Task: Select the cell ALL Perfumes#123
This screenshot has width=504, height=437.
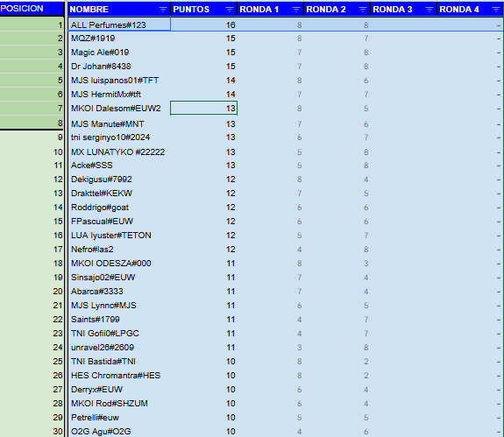Action: [119, 25]
